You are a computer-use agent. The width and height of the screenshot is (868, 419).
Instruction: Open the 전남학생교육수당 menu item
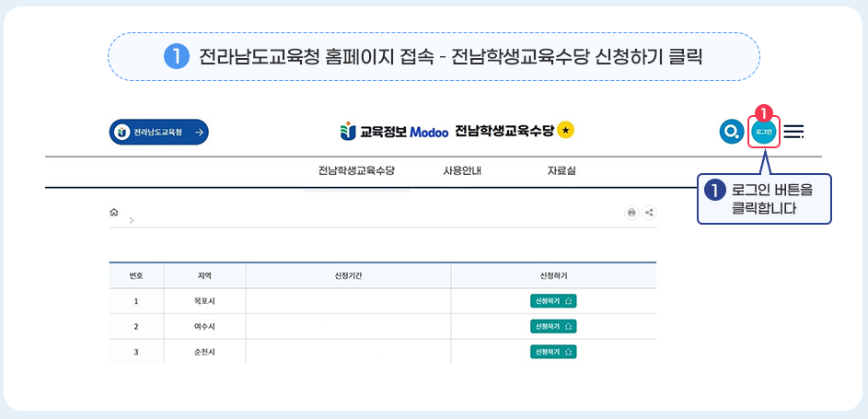click(x=356, y=170)
